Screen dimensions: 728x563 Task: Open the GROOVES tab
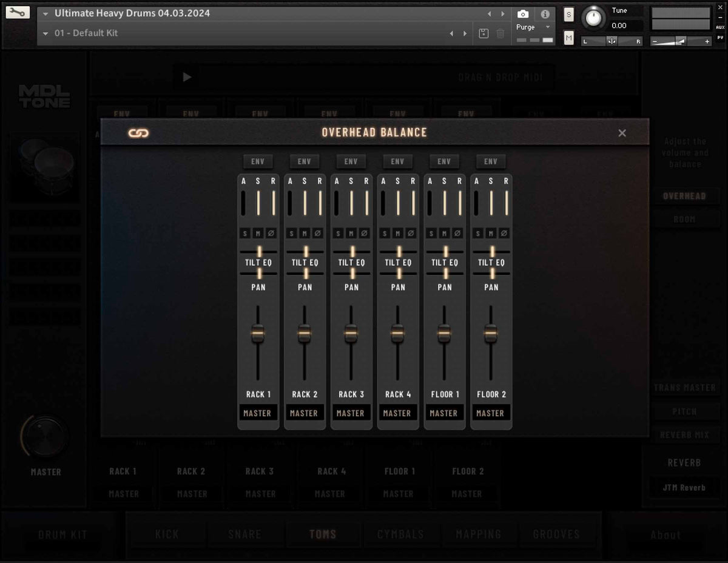(556, 534)
